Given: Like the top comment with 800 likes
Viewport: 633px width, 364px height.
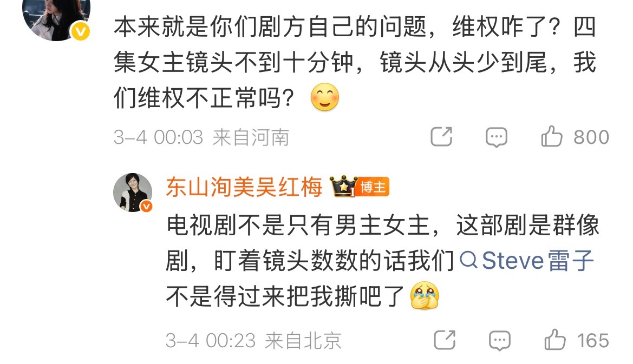Looking at the screenshot, I should (551, 137).
